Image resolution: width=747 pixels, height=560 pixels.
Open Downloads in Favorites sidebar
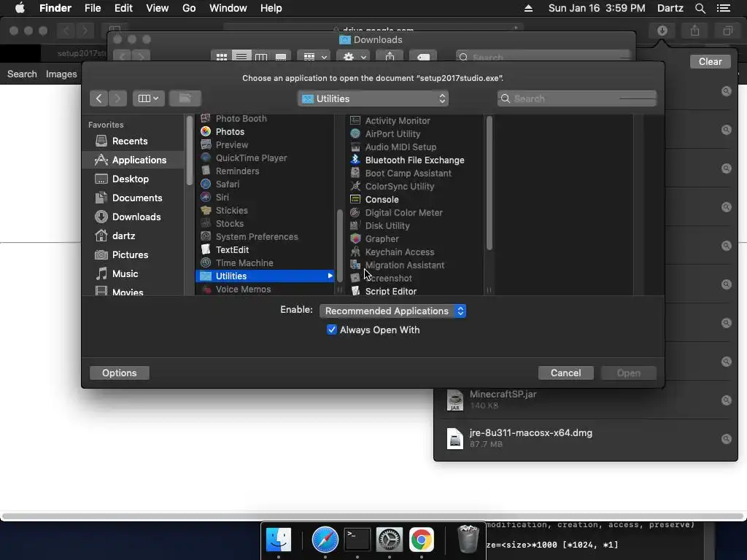click(x=136, y=217)
